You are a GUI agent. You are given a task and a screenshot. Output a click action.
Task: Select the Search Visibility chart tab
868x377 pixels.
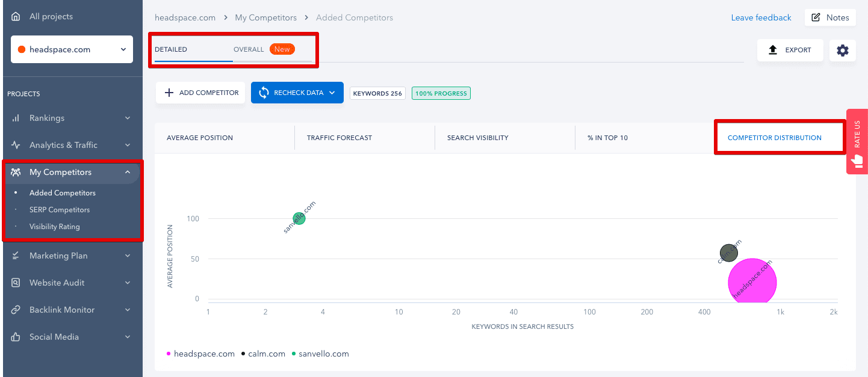(x=478, y=138)
